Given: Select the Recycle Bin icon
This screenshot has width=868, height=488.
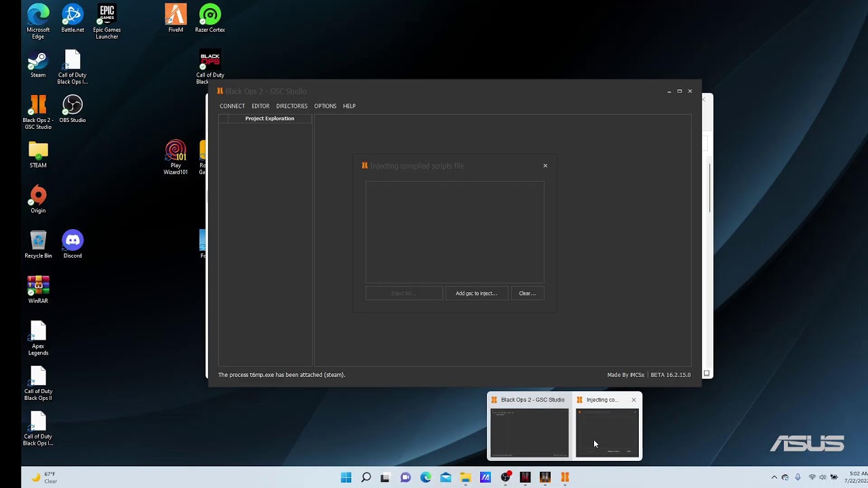Looking at the screenshot, I should point(38,244).
